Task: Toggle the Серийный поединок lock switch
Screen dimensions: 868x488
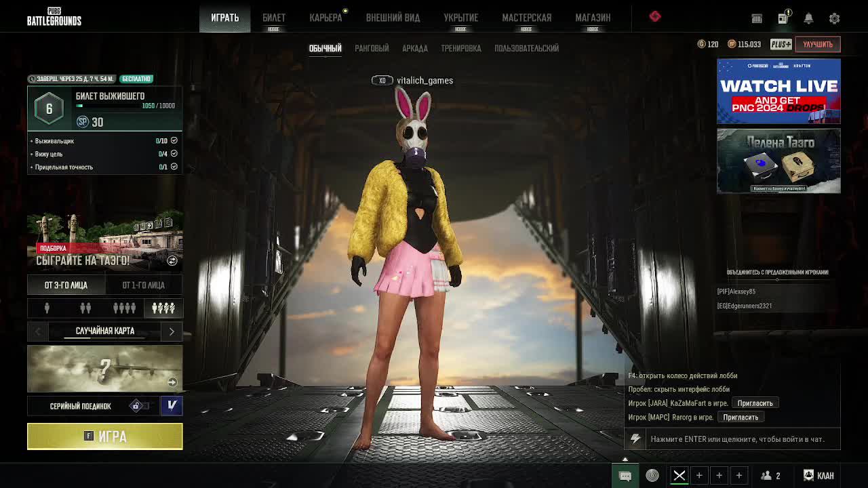Action: tap(138, 406)
